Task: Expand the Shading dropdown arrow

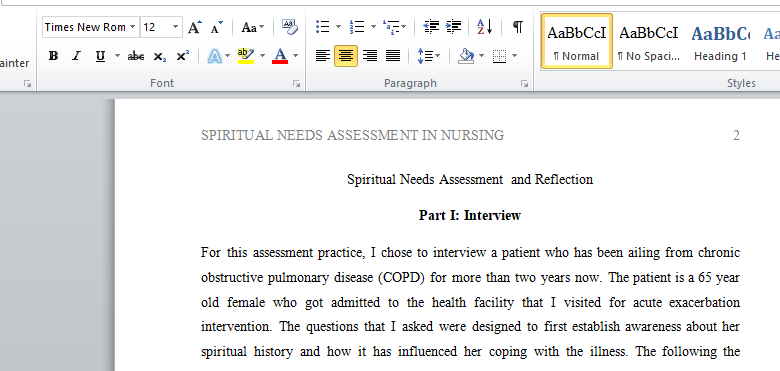Action: pos(482,56)
